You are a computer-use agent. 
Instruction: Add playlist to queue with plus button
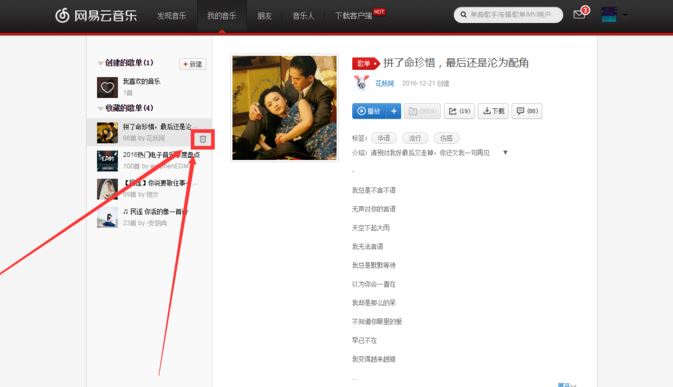394,111
